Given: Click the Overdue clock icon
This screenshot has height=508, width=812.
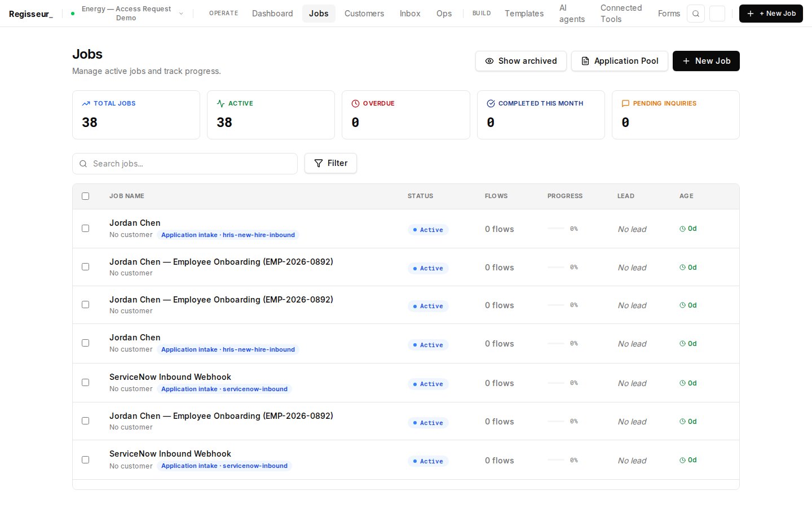Looking at the screenshot, I should (356, 104).
